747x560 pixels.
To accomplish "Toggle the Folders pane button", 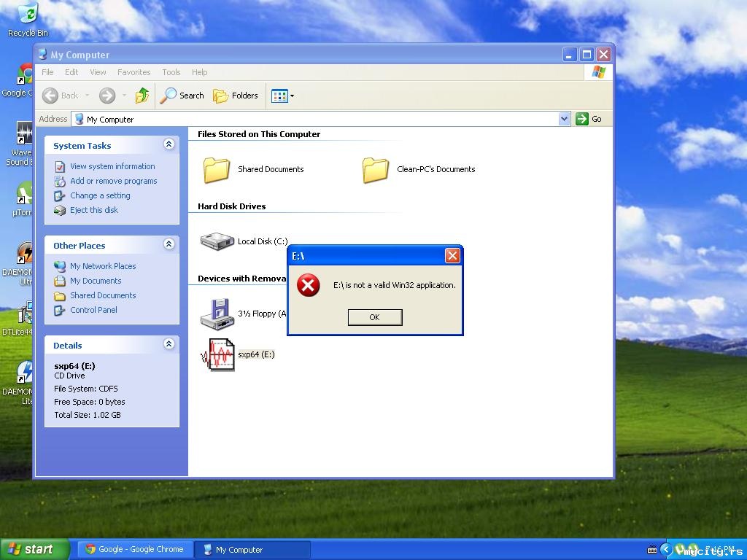I will (236, 96).
